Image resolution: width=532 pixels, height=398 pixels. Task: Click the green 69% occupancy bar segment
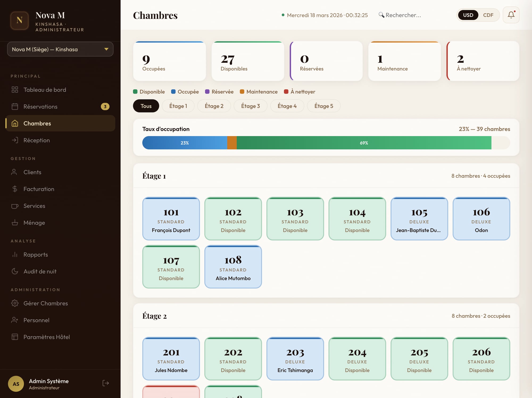tap(364, 143)
